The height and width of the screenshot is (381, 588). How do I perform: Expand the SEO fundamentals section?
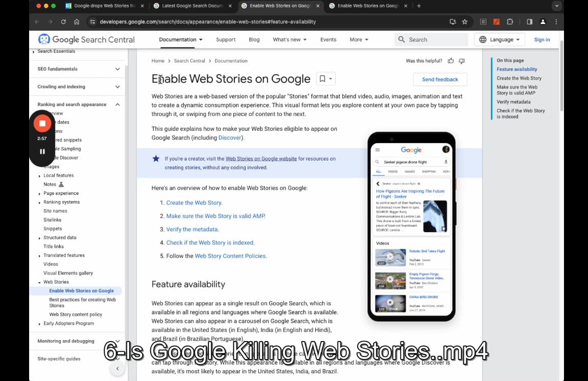click(x=117, y=69)
